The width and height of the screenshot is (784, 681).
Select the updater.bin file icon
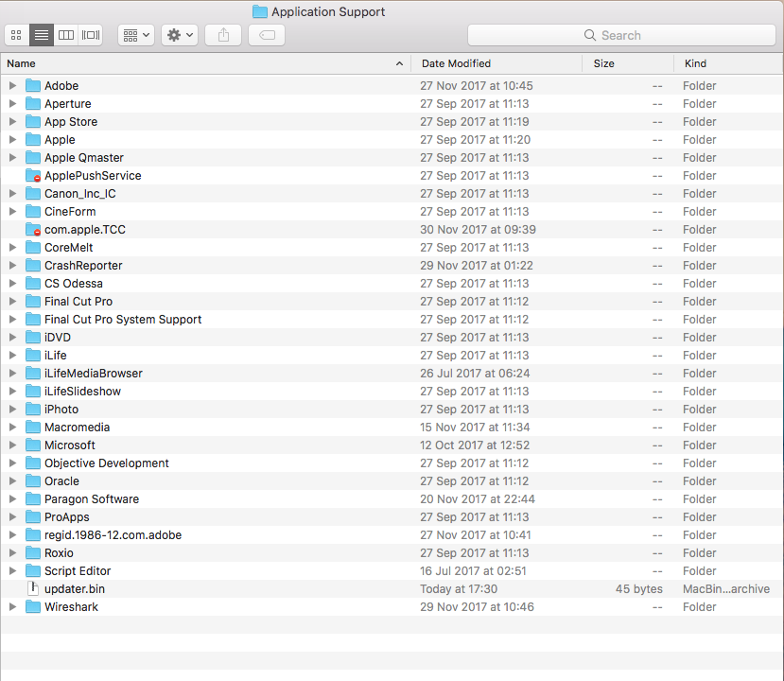pyautogui.click(x=33, y=588)
